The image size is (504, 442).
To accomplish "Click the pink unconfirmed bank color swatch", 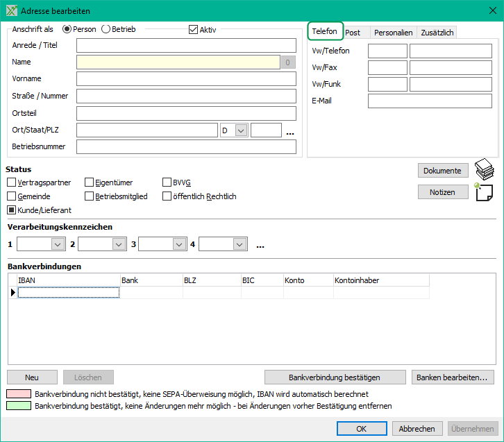I will (19, 393).
